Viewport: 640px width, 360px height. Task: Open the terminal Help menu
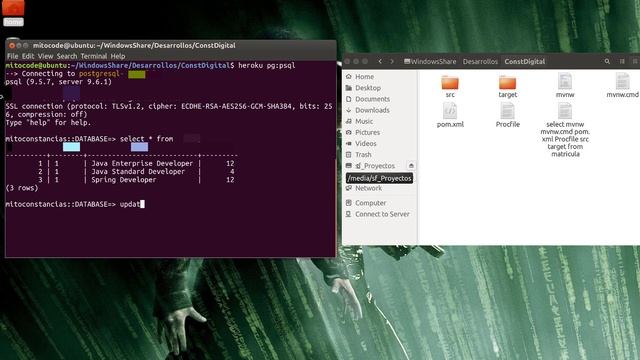pyautogui.click(x=118, y=56)
